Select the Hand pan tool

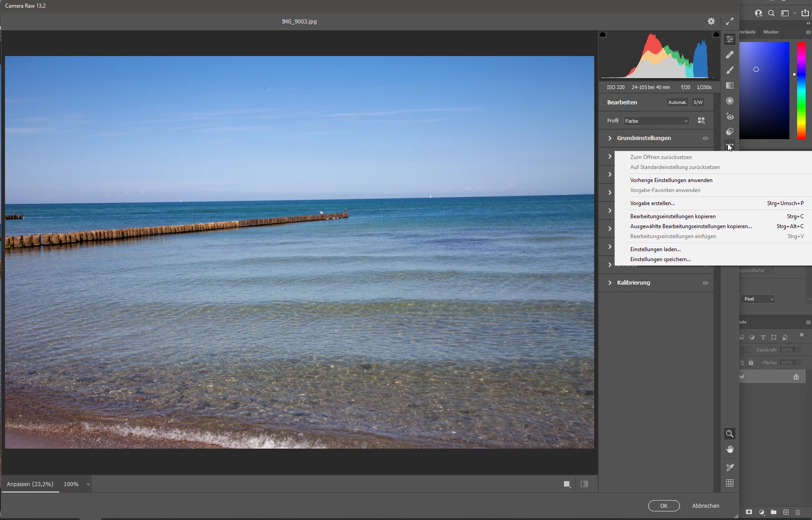[730, 449]
